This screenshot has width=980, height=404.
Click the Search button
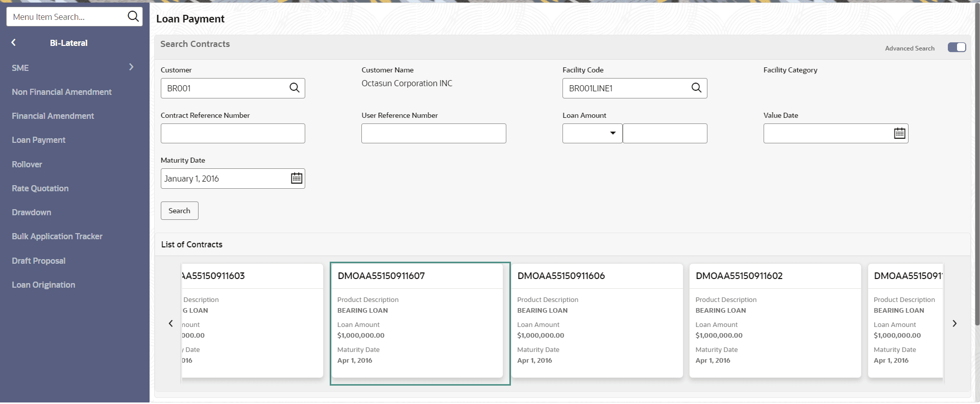pos(180,211)
